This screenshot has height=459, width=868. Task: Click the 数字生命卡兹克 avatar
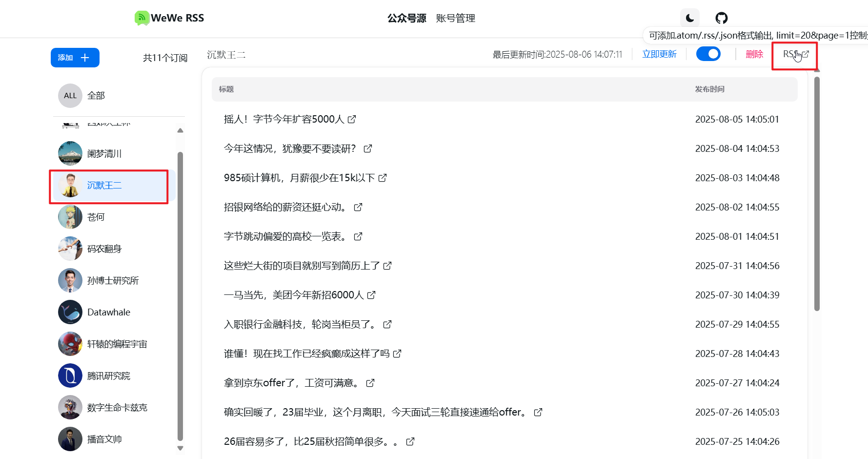[x=70, y=407]
